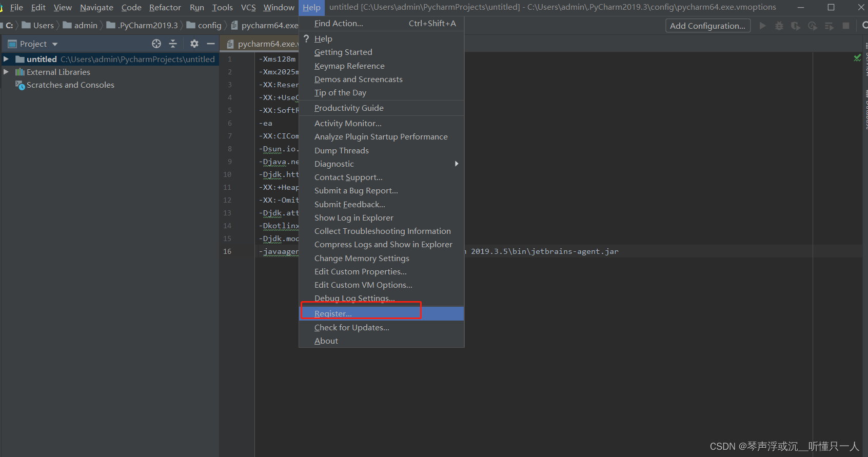Expand the Diagnostic submenu arrow
Viewport: 868px width, 457px height.
coord(456,164)
